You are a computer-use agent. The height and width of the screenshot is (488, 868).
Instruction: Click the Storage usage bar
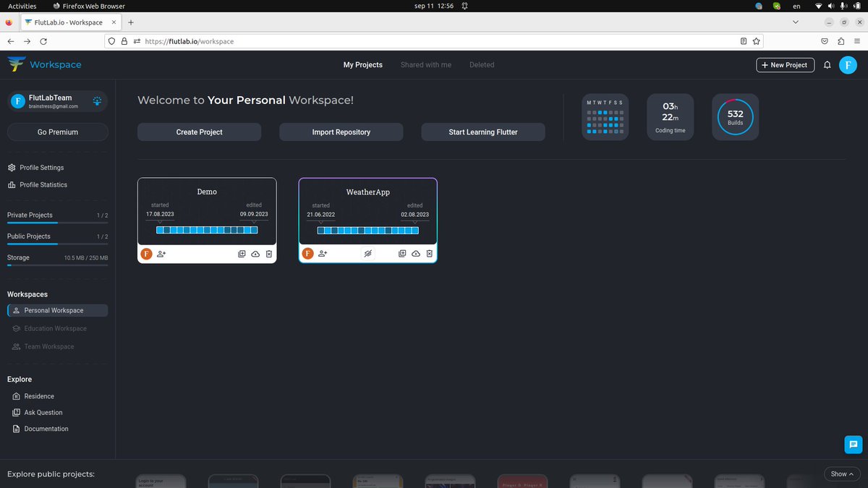[58, 265]
